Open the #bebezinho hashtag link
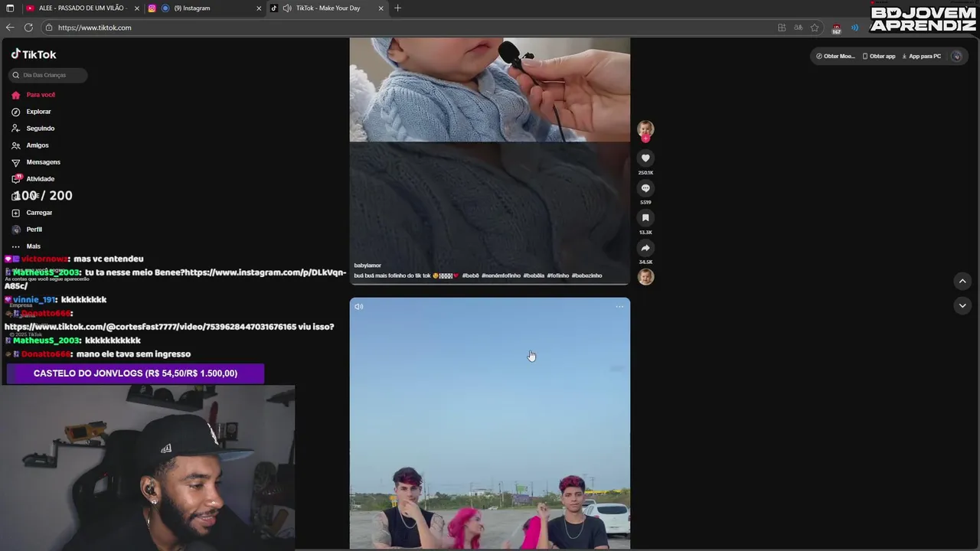This screenshot has height=551, width=980. [x=586, y=275]
